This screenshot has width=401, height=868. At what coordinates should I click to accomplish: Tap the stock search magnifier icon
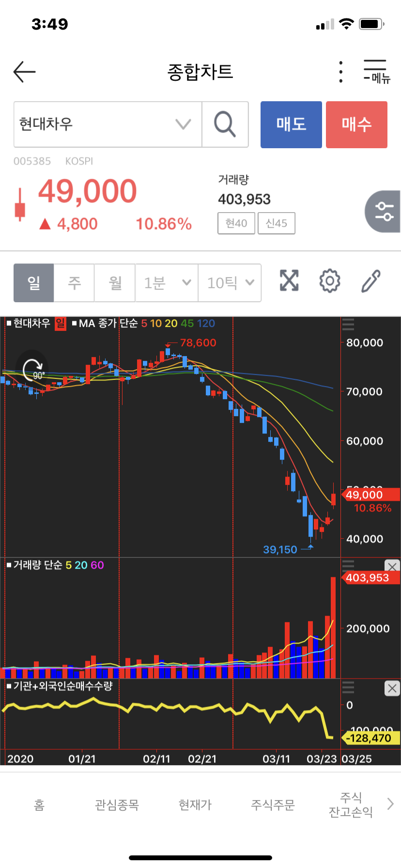[225, 124]
